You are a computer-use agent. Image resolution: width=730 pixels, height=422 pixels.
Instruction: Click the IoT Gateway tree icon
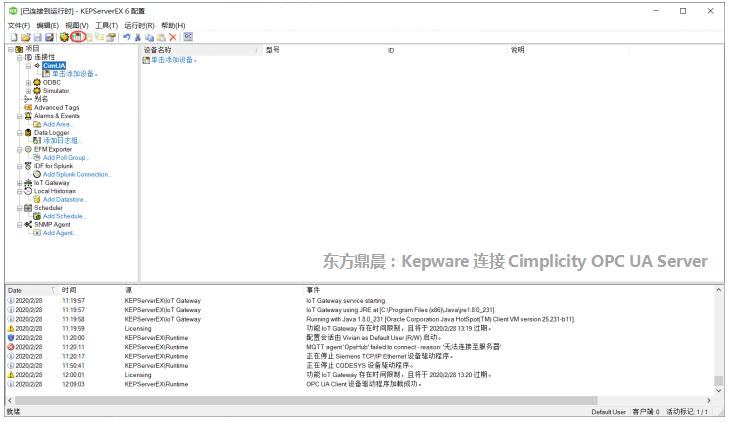tap(28, 183)
